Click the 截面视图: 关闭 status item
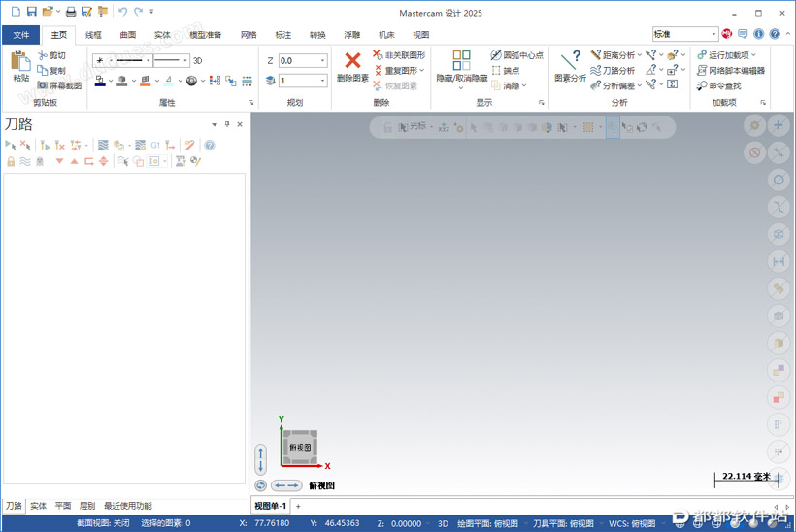This screenshot has height=532, width=796. tap(103, 523)
